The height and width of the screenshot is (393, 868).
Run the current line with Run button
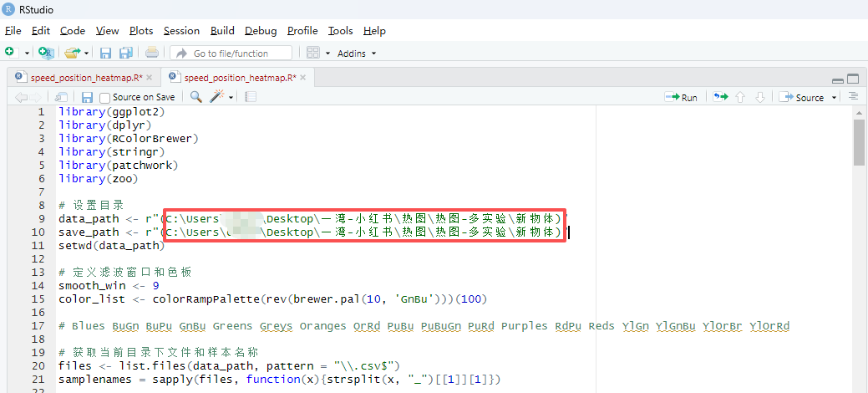681,97
